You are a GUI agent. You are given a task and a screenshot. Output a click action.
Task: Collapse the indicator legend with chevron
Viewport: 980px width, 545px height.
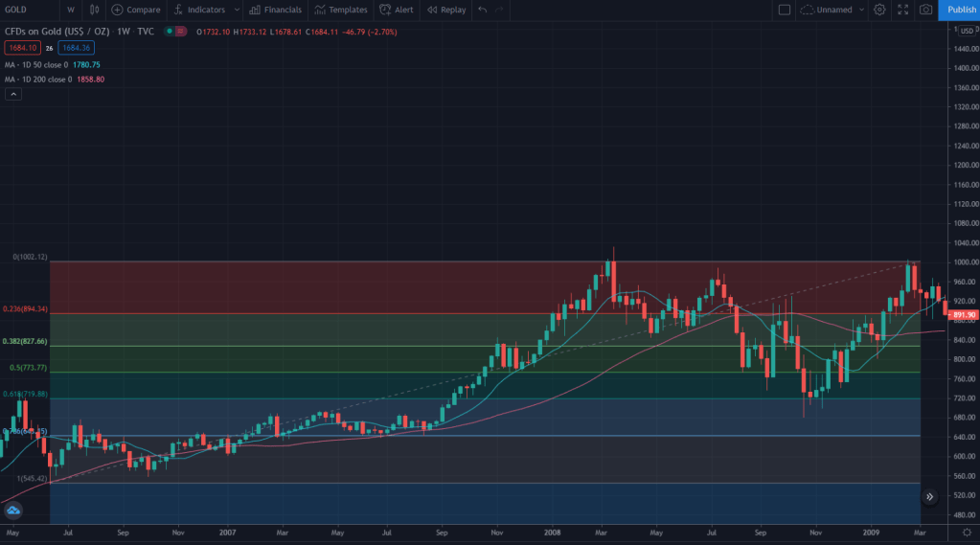(x=13, y=94)
